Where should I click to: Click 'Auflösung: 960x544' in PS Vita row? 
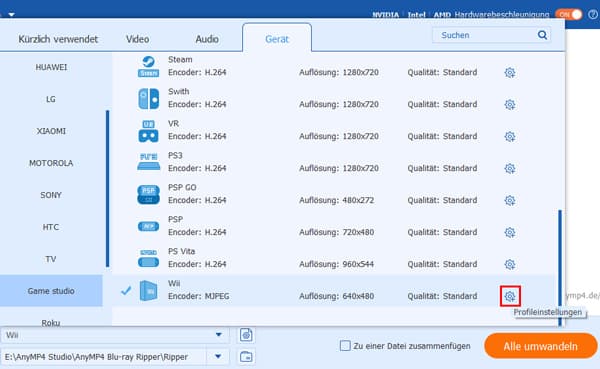[337, 264]
